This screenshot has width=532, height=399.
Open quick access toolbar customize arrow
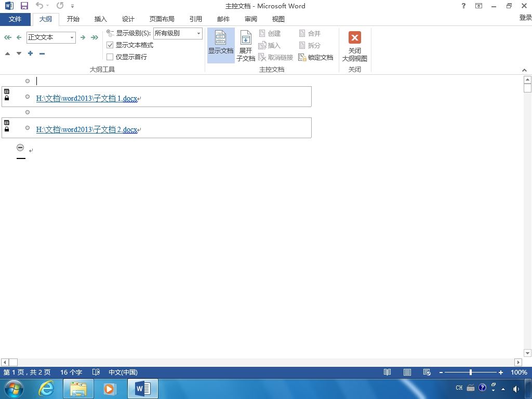[x=73, y=6]
